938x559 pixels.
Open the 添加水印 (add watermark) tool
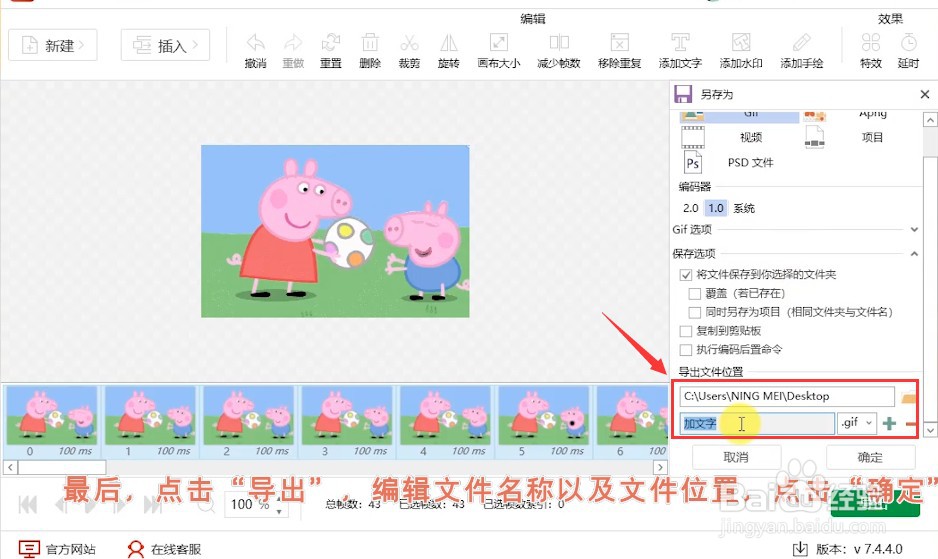(741, 43)
